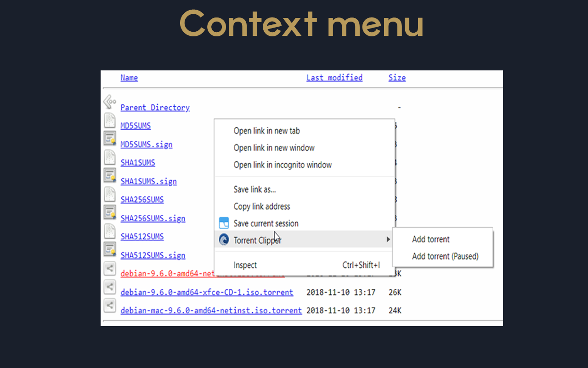This screenshot has width=588, height=368.
Task: Choose Open link in new window
Action: tap(274, 148)
